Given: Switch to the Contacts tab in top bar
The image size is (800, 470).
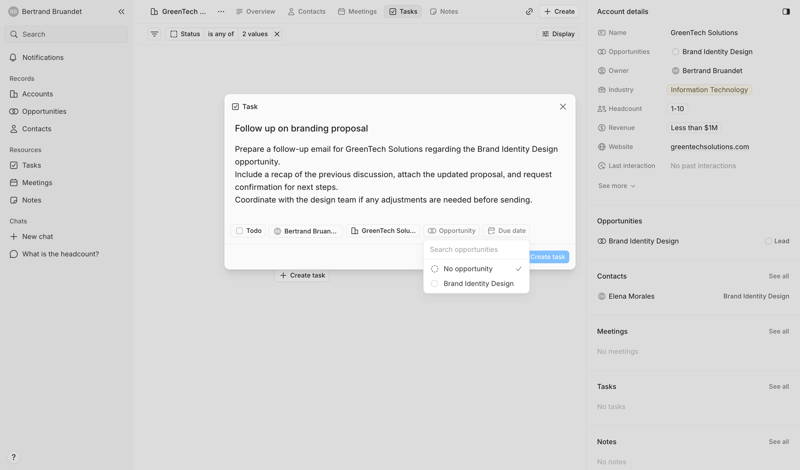Looking at the screenshot, I should (306, 11).
